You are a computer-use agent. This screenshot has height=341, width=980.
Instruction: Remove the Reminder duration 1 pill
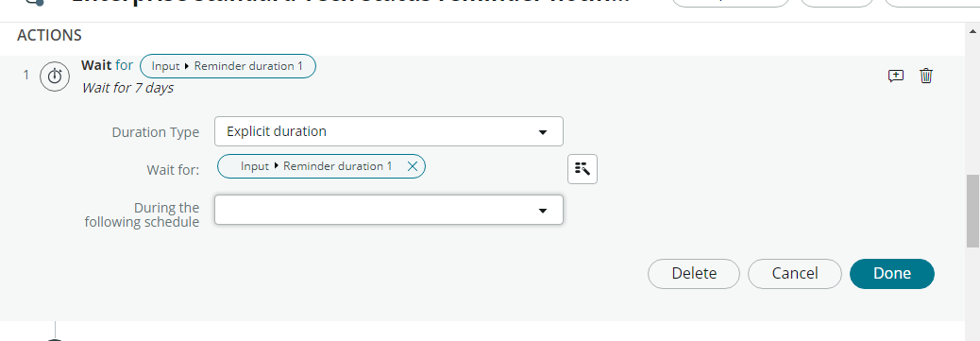(412, 166)
